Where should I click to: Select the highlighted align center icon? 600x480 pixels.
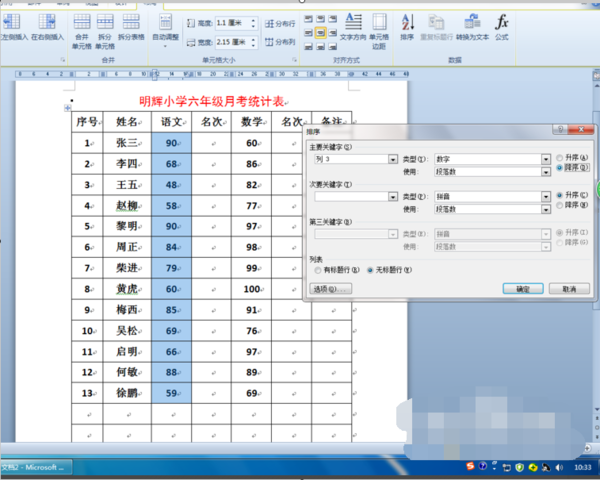[x=321, y=33]
